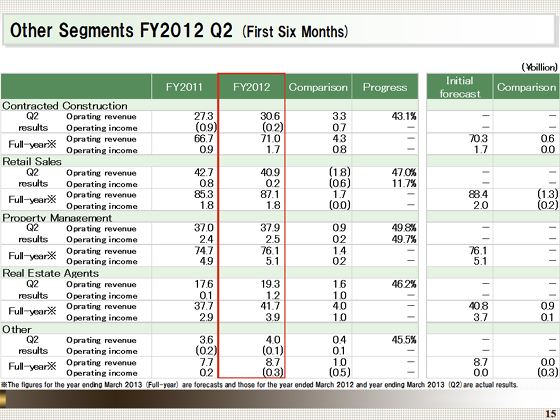Click the 40.8 initial forecast cell
Viewport: 560px width, 420px height.
(478, 306)
